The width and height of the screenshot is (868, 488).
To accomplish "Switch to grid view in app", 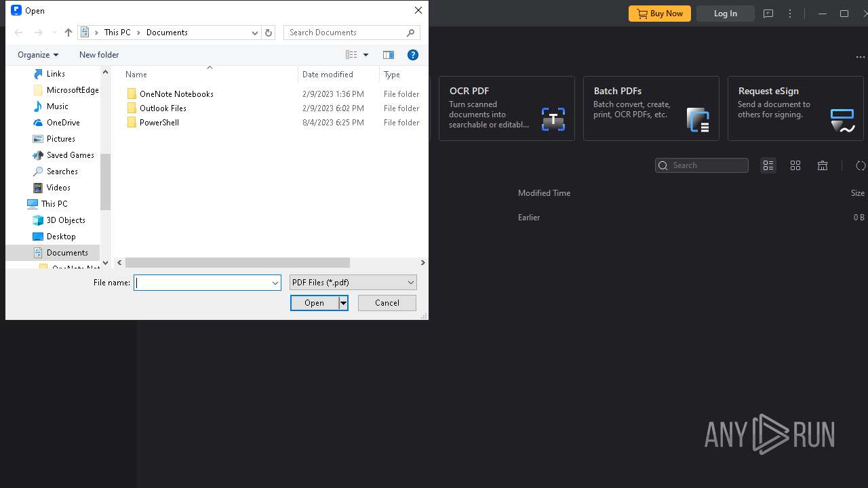I will 795,165.
